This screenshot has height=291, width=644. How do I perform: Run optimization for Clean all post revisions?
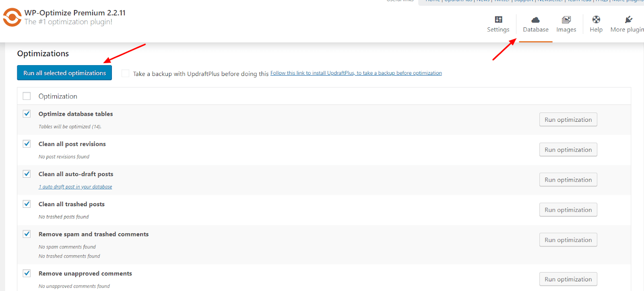[x=568, y=150]
